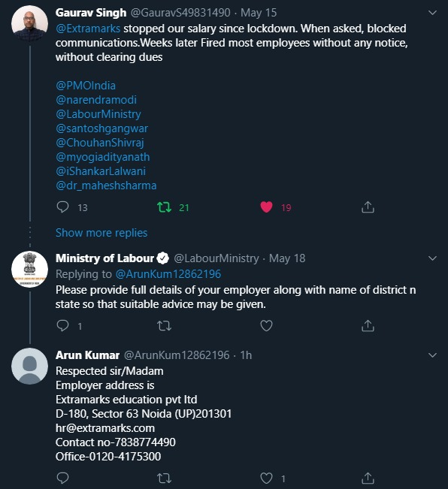Viewport: 448px width, 489px height.
Task: Open more options for Gaurav Singh's tweet
Action: point(432,13)
